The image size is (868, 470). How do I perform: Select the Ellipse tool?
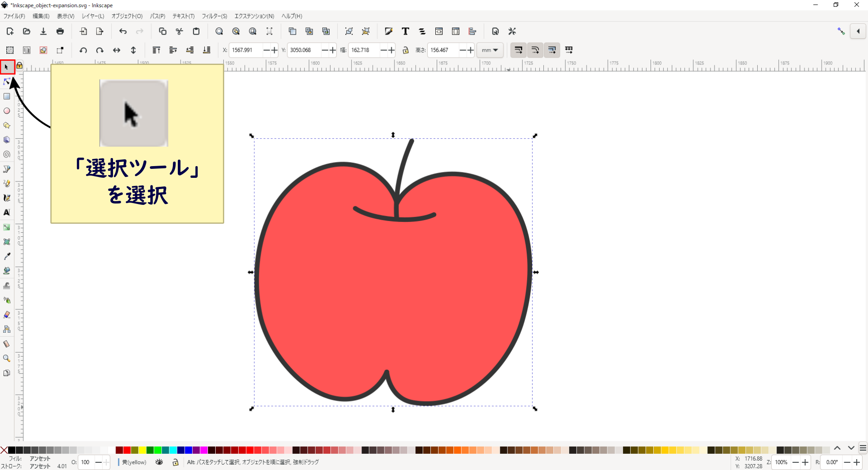tap(7, 111)
